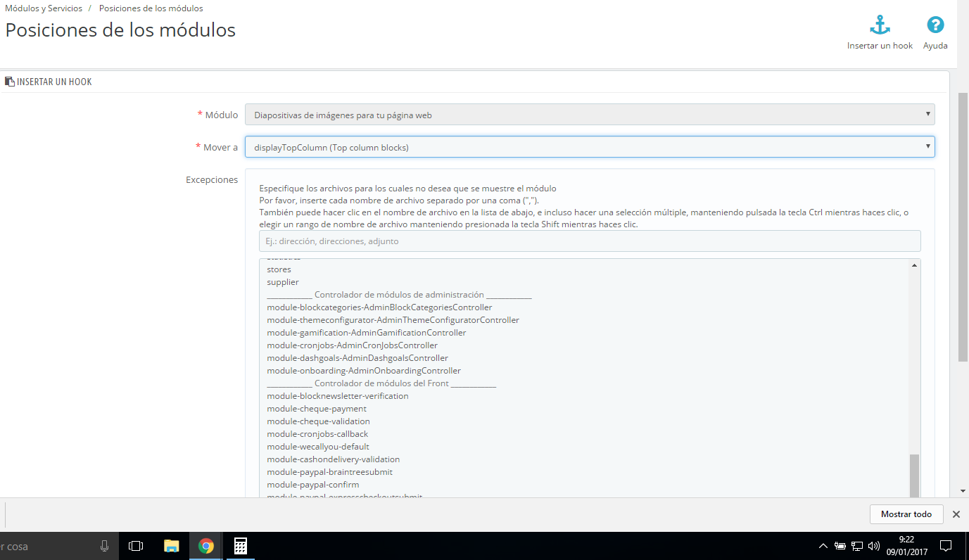969x560 pixels.
Task: Click the file list scrollbar thumb
Action: 914,476
